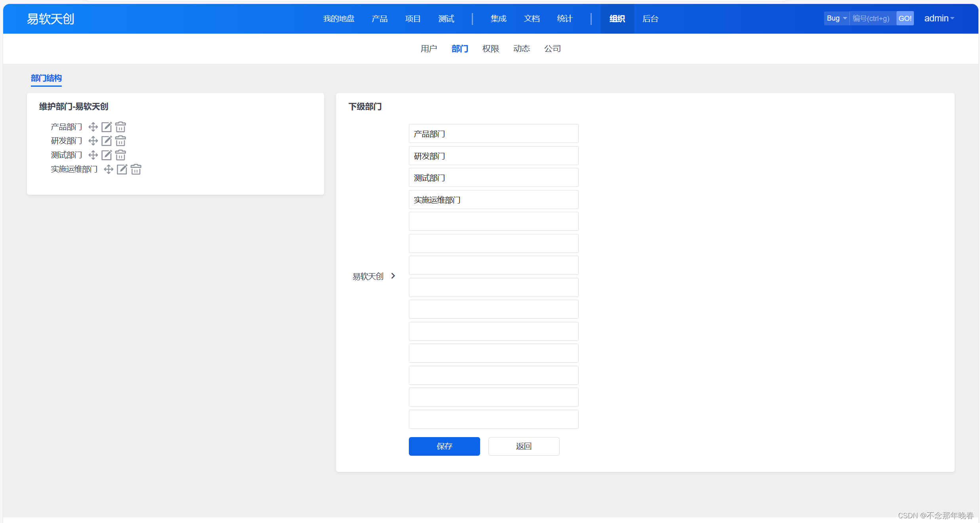The height and width of the screenshot is (523, 980).
Task: Open the 后台 main menu
Action: tap(650, 19)
